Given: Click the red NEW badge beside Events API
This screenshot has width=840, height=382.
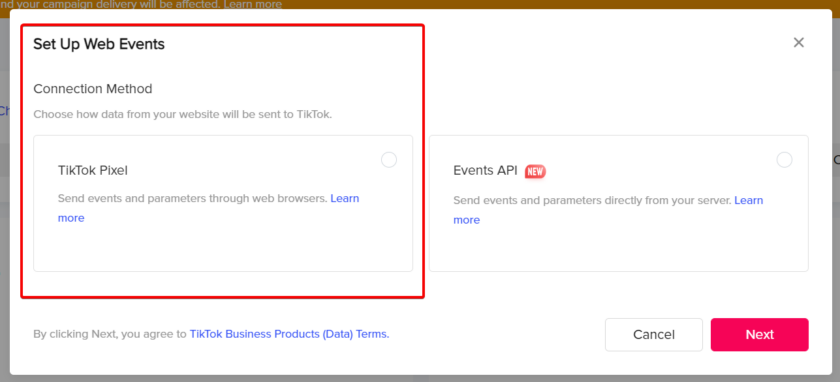Looking at the screenshot, I should (x=535, y=171).
